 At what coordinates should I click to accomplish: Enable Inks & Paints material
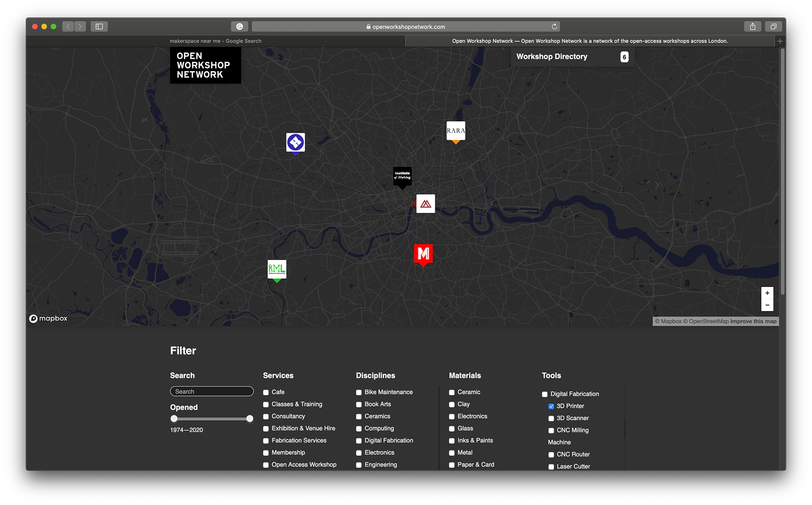point(452,441)
